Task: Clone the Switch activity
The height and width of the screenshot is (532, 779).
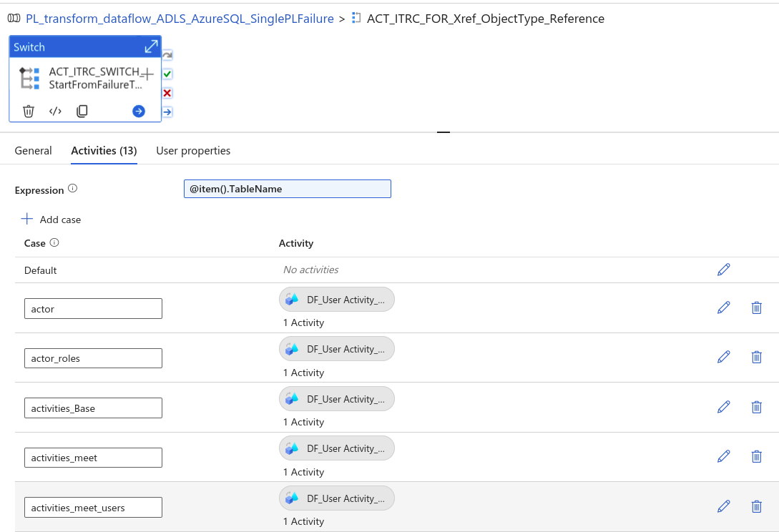Action: (82, 111)
